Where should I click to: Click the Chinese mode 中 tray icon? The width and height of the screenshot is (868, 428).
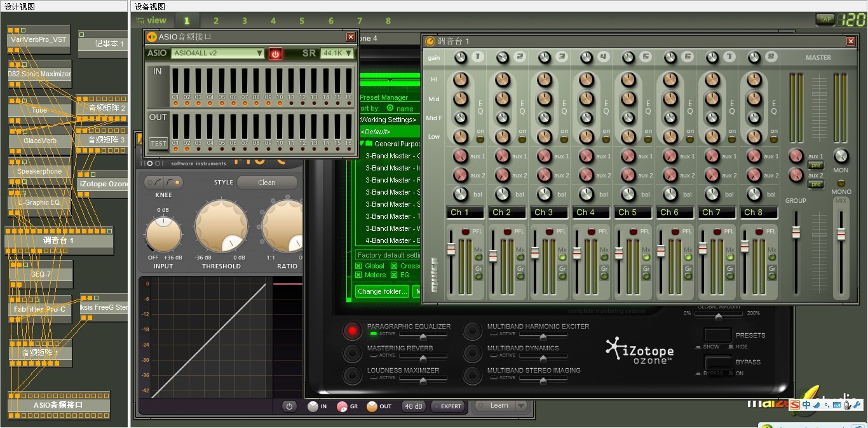pyautogui.click(x=806, y=404)
